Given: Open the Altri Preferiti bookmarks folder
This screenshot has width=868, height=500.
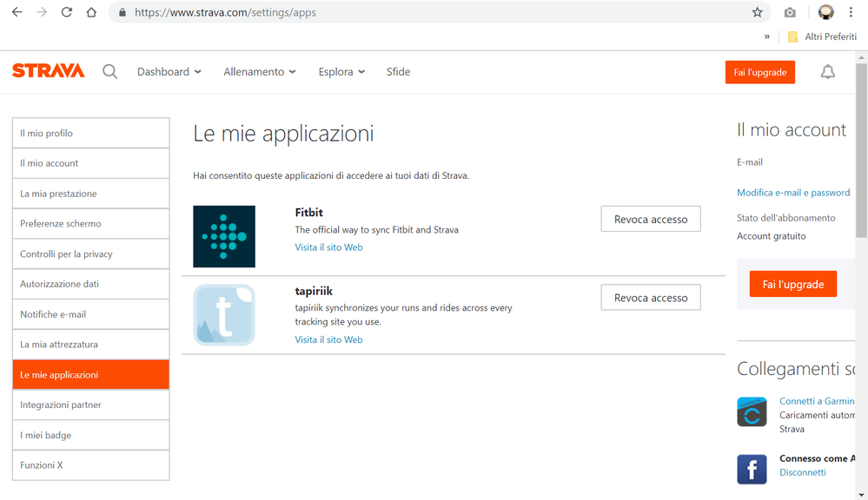Looking at the screenshot, I should 822,36.
